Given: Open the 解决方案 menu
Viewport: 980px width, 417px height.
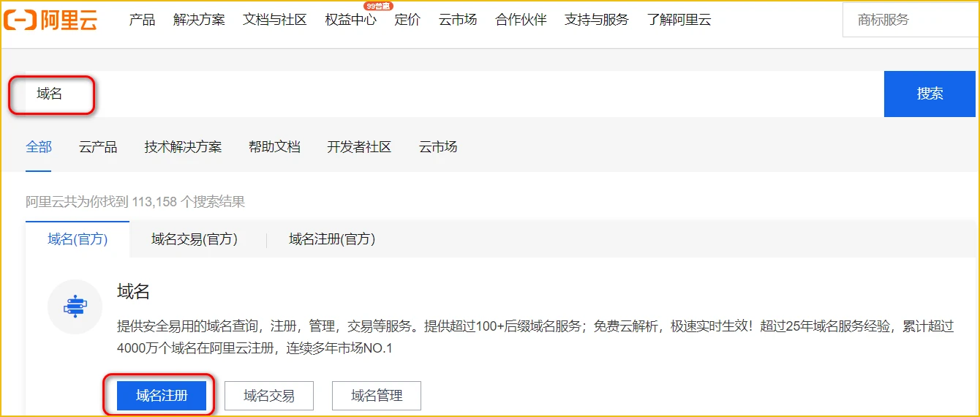Looking at the screenshot, I should [199, 20].
